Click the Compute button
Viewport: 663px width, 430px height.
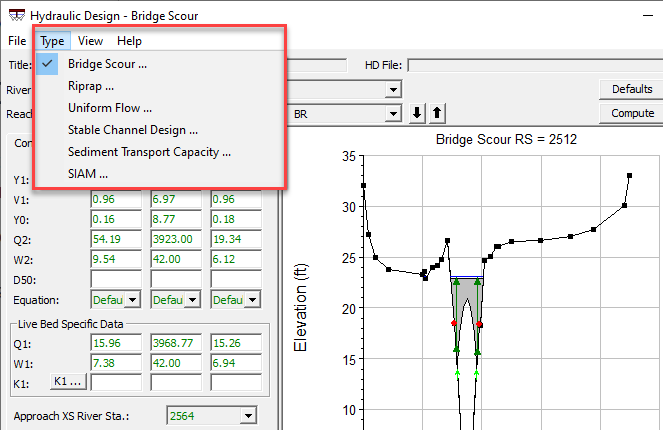coord(632,114)
